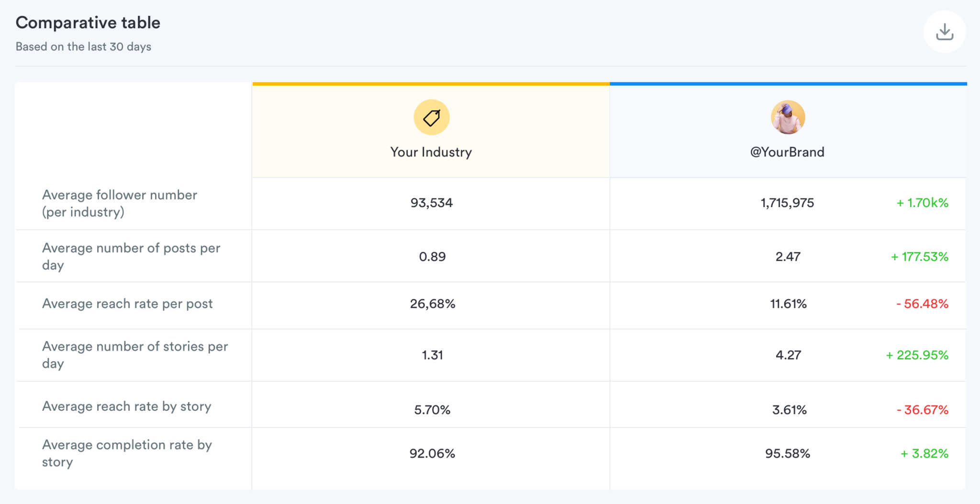Select the Average number of stories per day label
Viewport: 980px width, 504px height.
click(135, 354)
